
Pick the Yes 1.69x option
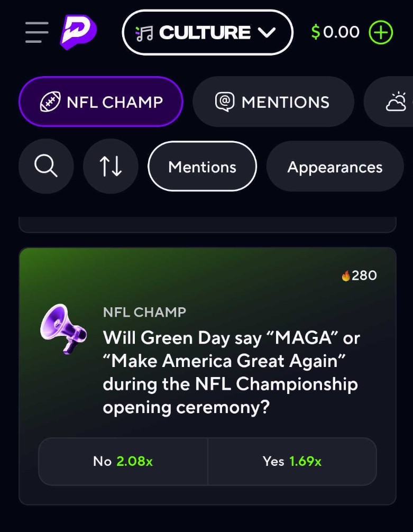pyautogui.click(x=292, y=461)
